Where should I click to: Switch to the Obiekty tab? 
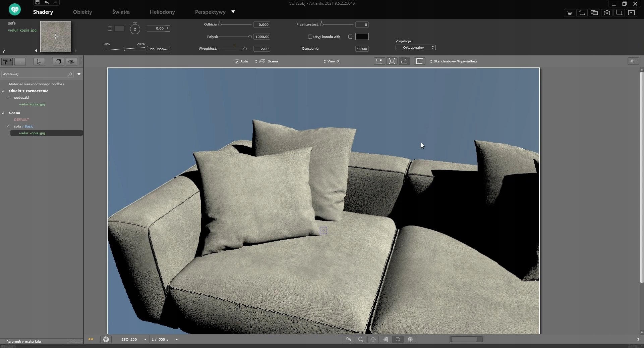pyautogui.click(x=82, y=12)
